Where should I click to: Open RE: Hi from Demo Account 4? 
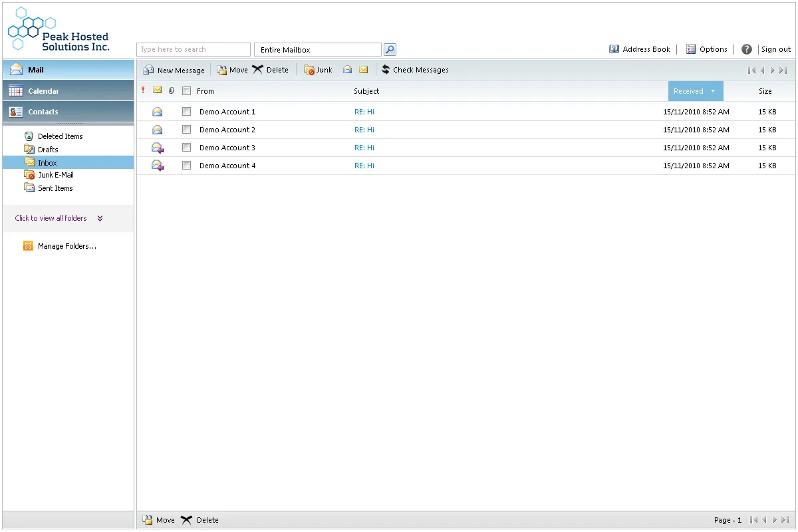tap(364, 166)
